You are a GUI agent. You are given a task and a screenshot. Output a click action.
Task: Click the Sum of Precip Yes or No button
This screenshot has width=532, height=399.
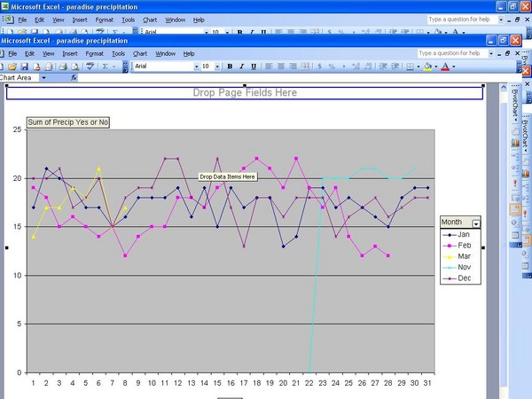68,122
